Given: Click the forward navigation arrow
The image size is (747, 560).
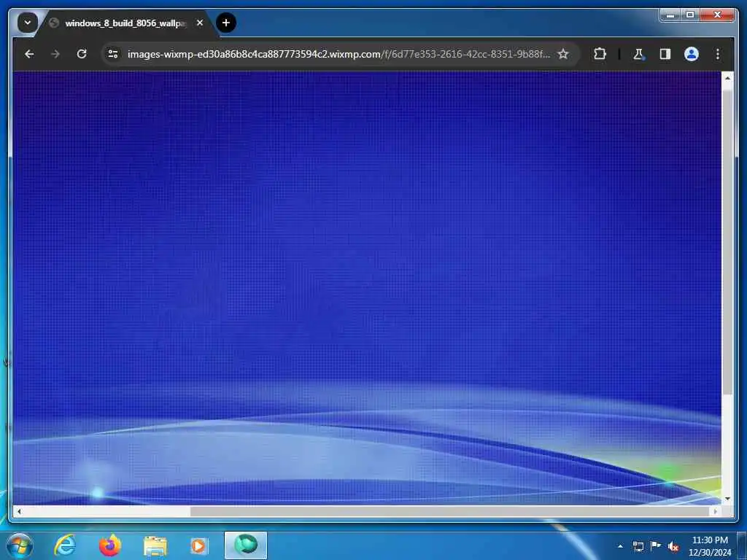Looking at the screenshot, I should tap(55, 54).
